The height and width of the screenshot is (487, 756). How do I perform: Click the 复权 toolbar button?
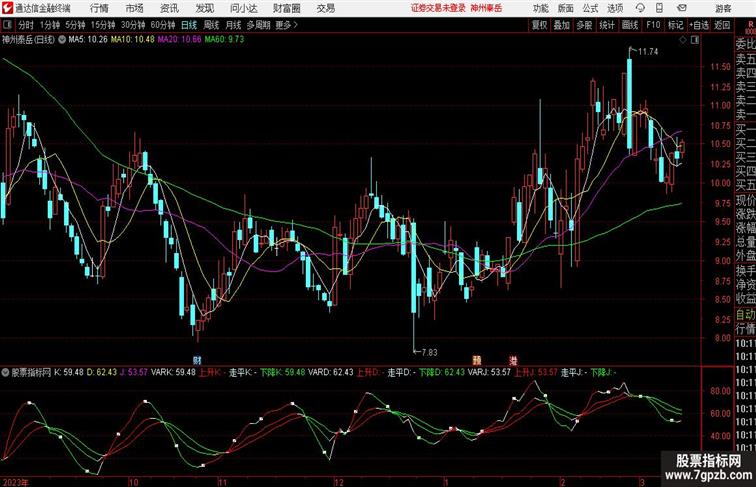pos(540,25)
